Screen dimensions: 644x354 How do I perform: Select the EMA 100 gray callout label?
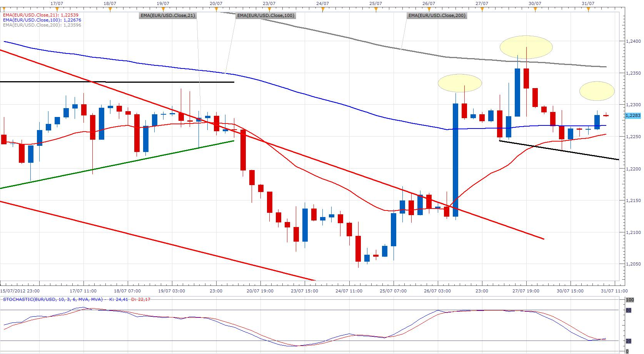265,16
